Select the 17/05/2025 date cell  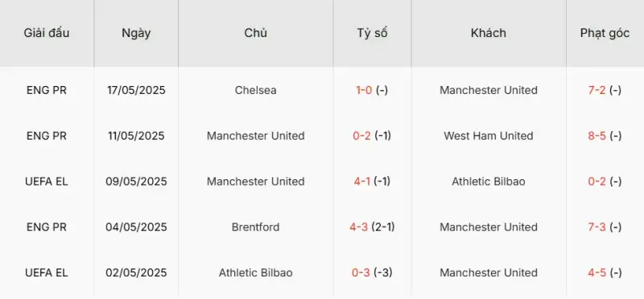click(x=136, y=90)
